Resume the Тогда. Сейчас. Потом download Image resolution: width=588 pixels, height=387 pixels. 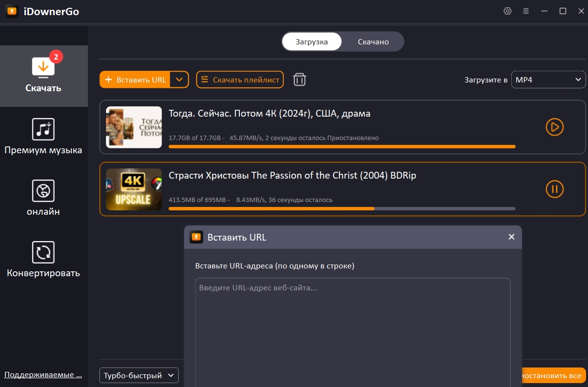554,127
